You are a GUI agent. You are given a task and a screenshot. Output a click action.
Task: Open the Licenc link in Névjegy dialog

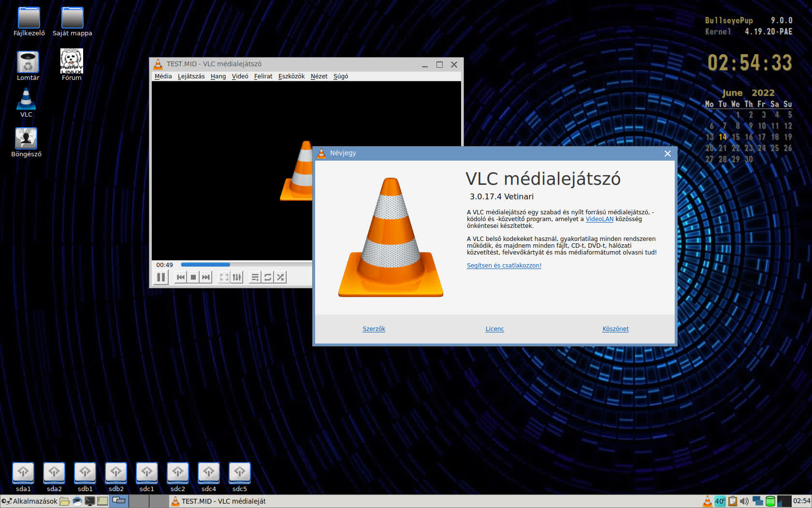pos(494,329)
